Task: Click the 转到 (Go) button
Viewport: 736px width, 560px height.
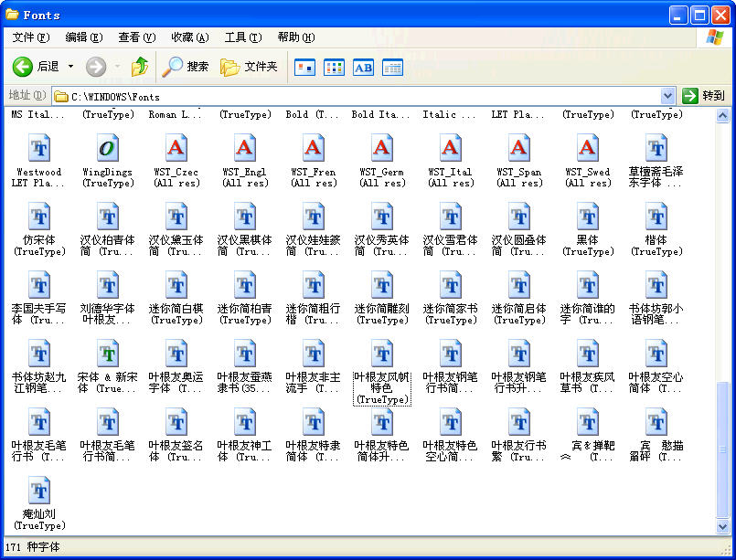Action: click(704, 96)
